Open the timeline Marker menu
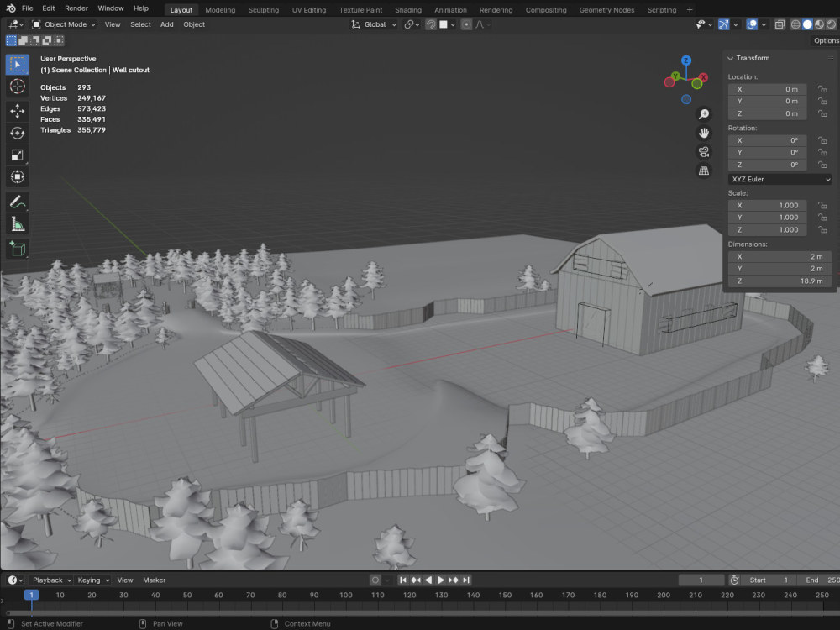840x630 pixels. tap(154, 580)
